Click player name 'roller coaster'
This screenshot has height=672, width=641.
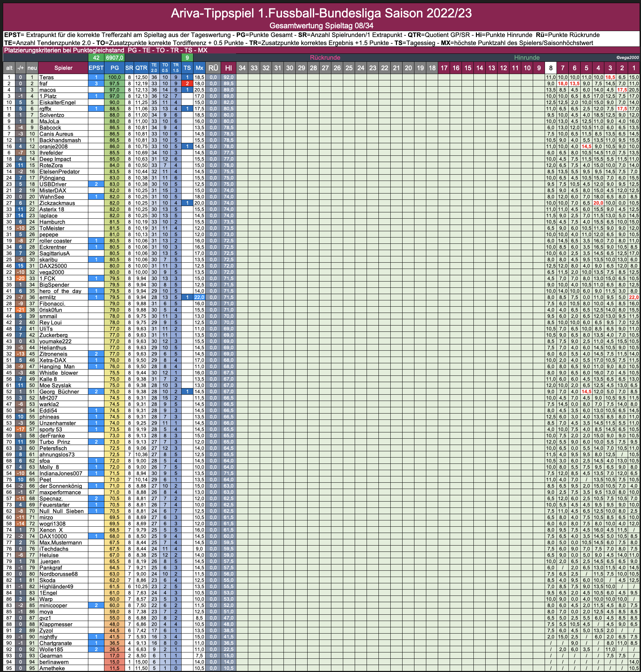pyautogui.click(x=56, y=241)
